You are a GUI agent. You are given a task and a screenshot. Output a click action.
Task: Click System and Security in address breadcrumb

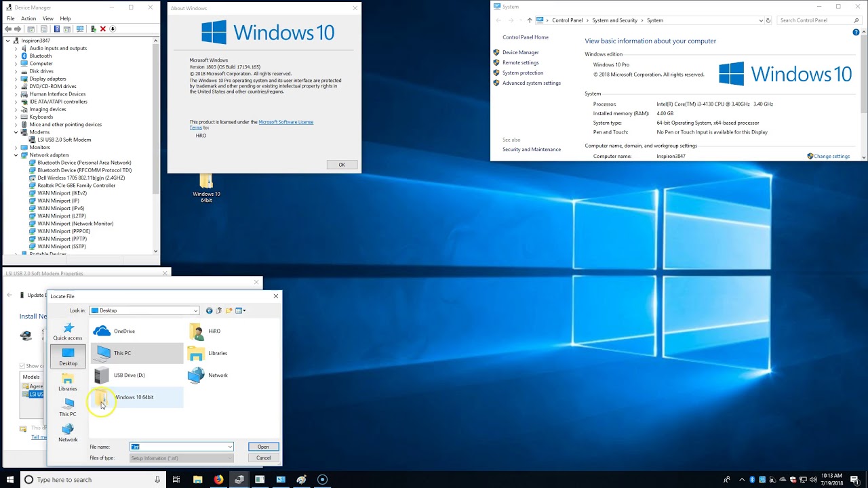point(615,20)
